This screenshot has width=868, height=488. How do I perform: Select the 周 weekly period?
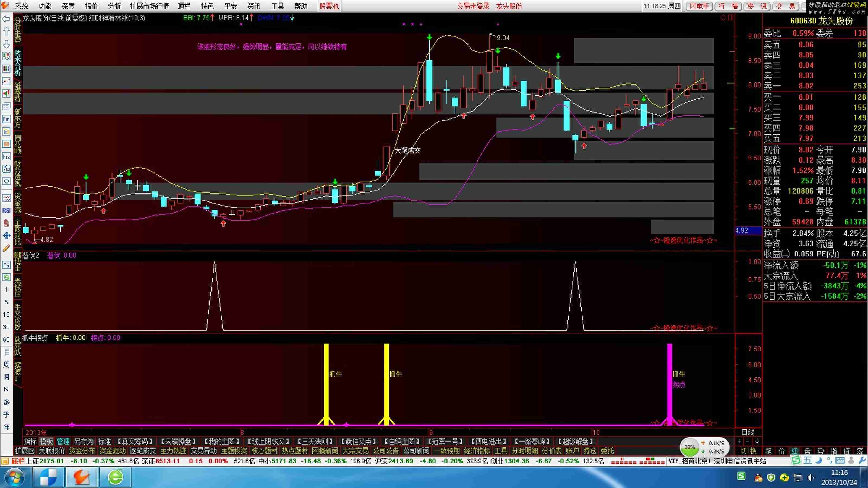[6, 365]
